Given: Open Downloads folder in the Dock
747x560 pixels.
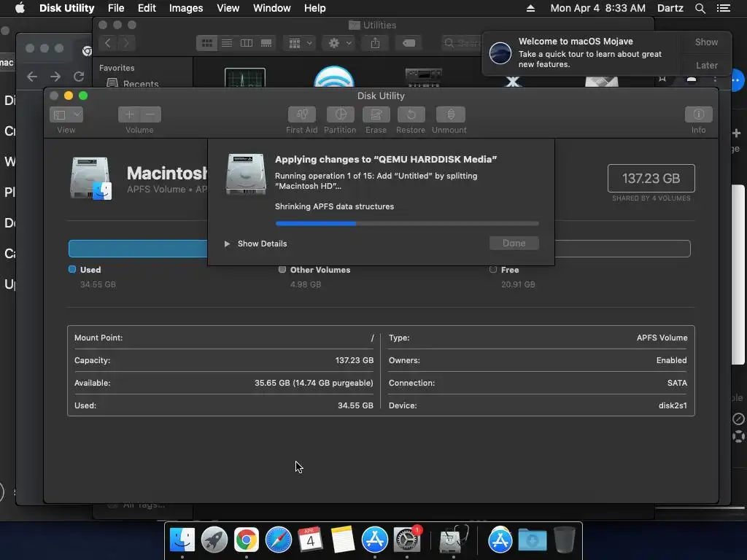Looking at the screenshot, I should coord(532,540).
